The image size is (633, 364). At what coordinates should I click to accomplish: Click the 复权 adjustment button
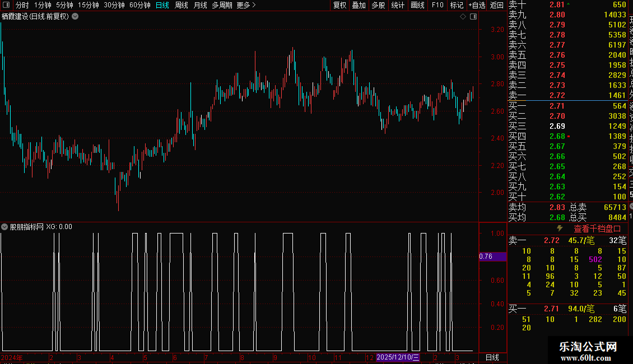click(339, 5)
